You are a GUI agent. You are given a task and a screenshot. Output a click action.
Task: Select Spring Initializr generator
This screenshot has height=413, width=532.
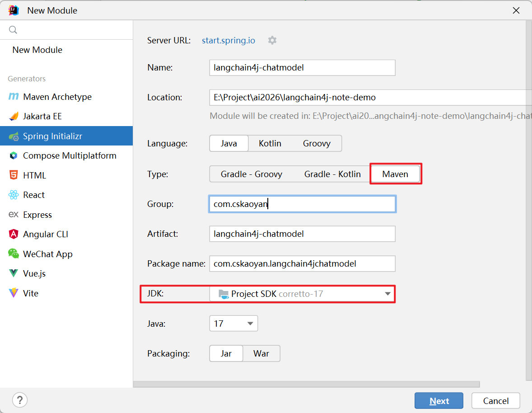(66, 136)
